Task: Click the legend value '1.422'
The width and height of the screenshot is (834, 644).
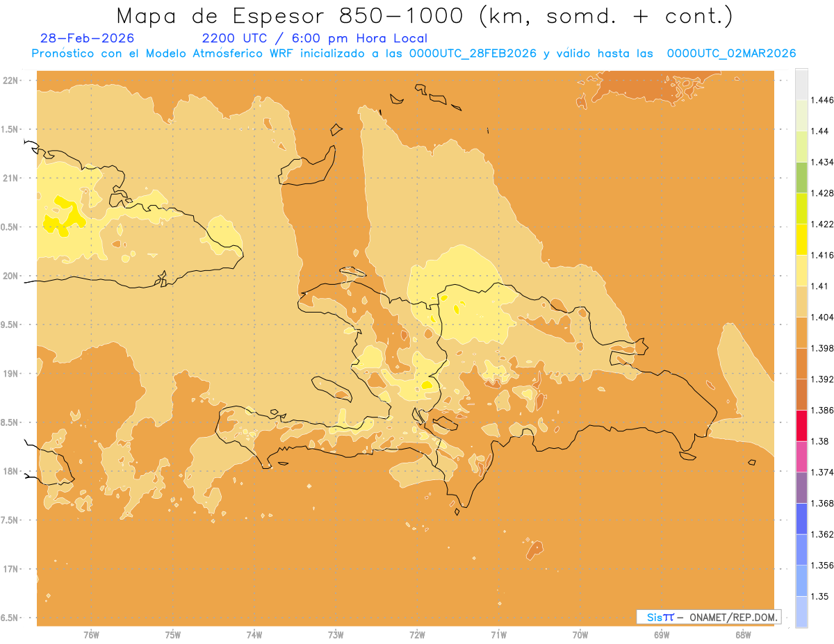Action: pos(822,224)
